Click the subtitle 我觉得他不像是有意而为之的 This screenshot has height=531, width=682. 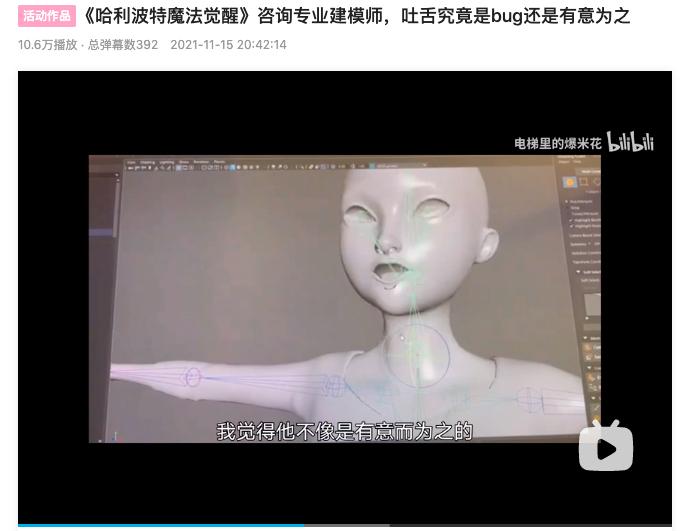pyautogui.click(x=344, y=431)
